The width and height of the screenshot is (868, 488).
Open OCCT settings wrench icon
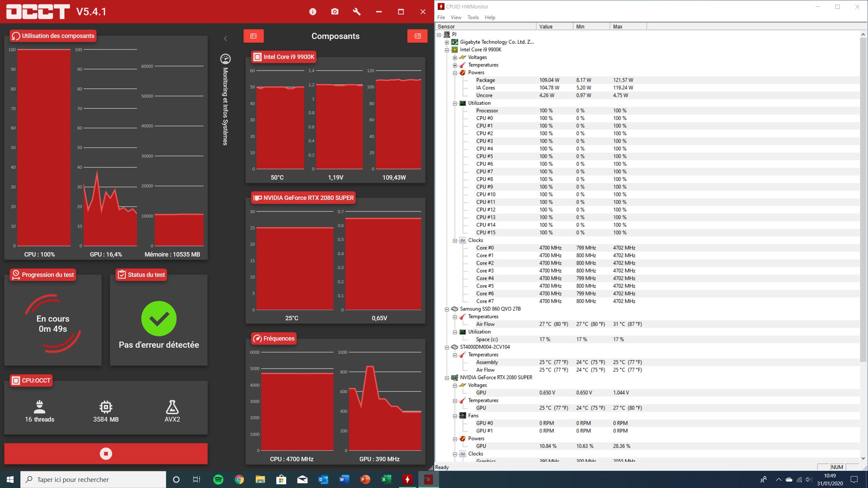point(357,12)
